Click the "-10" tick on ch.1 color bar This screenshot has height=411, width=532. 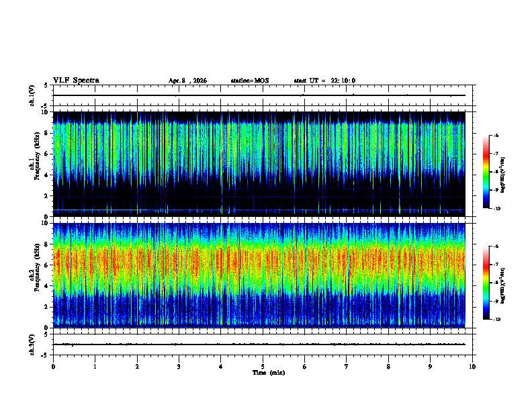pos(497,208)
